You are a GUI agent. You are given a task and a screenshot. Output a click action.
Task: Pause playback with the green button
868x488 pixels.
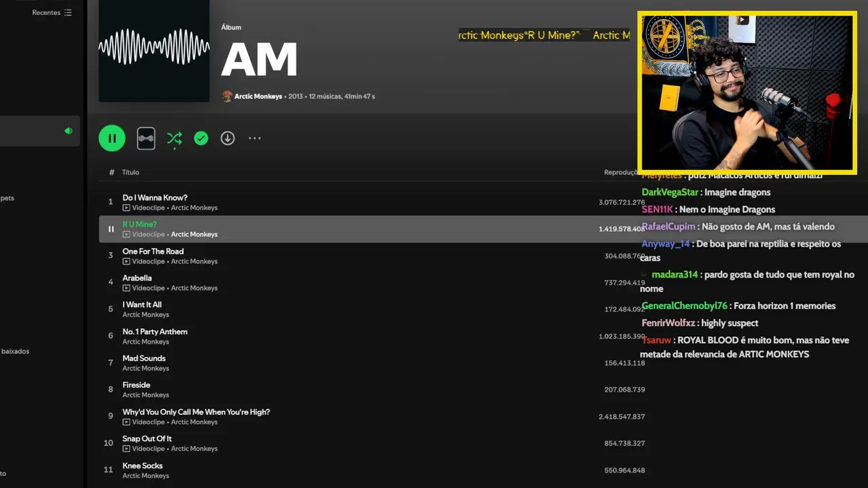tap(112, 138)
